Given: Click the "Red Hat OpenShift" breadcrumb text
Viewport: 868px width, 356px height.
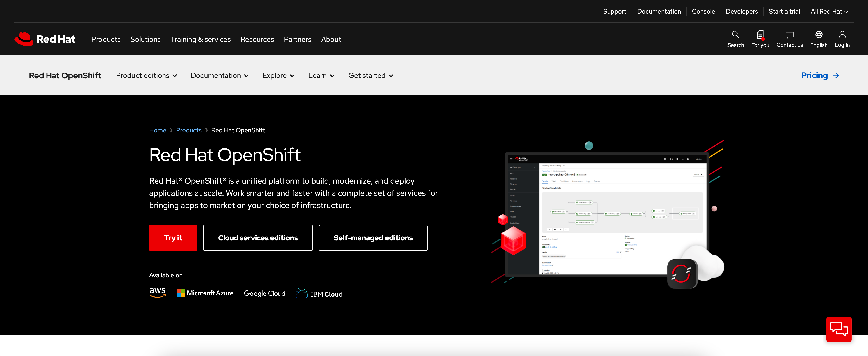Looking at the screenshot, I should [x=238, y=130].
